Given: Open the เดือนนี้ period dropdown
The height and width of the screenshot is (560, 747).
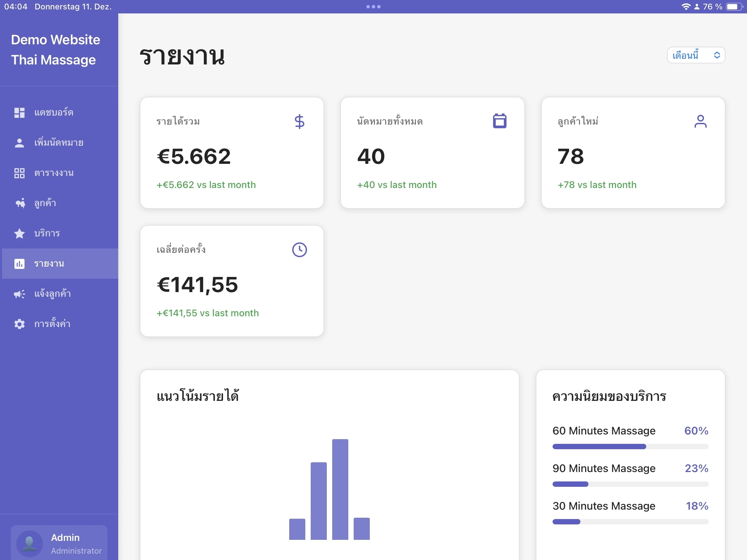Looking at the screenshot, I should (x=689, y=55).
